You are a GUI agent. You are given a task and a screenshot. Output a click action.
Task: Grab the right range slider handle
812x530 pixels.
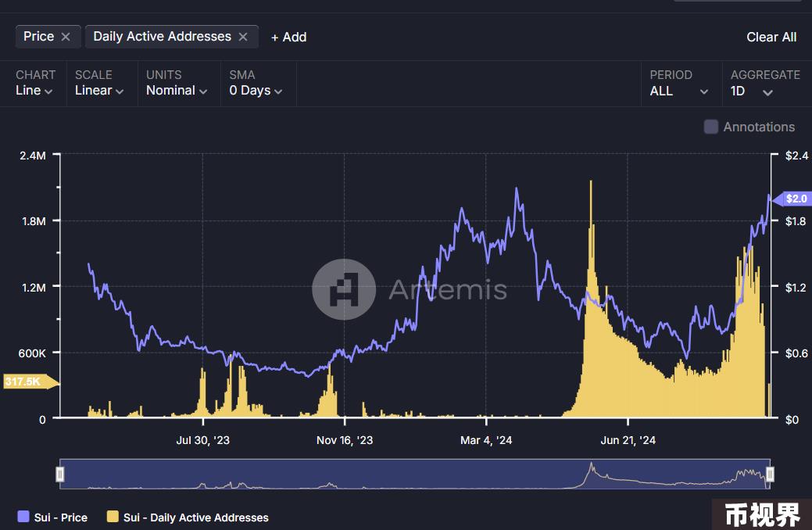coord(770,474)
